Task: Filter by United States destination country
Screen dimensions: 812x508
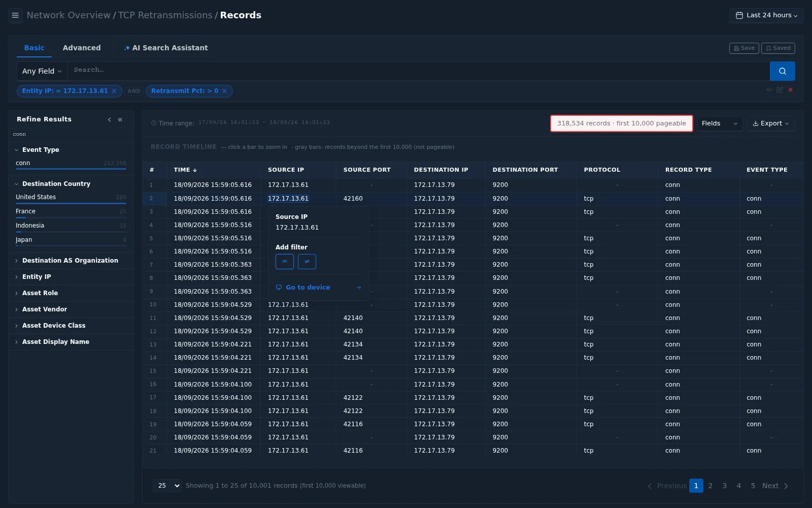Action: pos(71,198)
